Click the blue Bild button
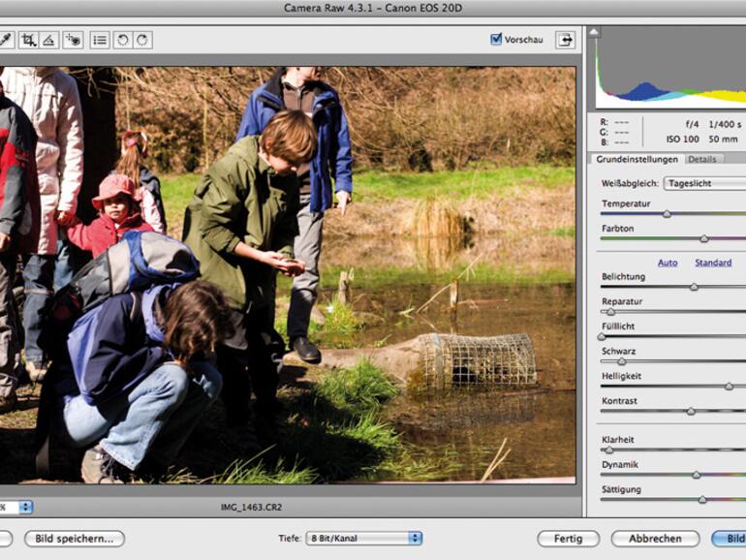Screen dimensions: 746x560 click(x=729, y=539)
